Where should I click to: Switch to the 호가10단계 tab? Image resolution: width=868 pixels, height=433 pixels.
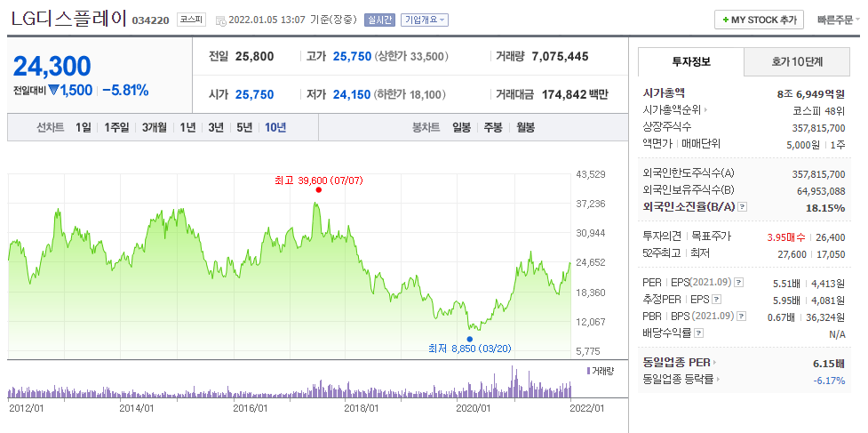pos(797,61)
